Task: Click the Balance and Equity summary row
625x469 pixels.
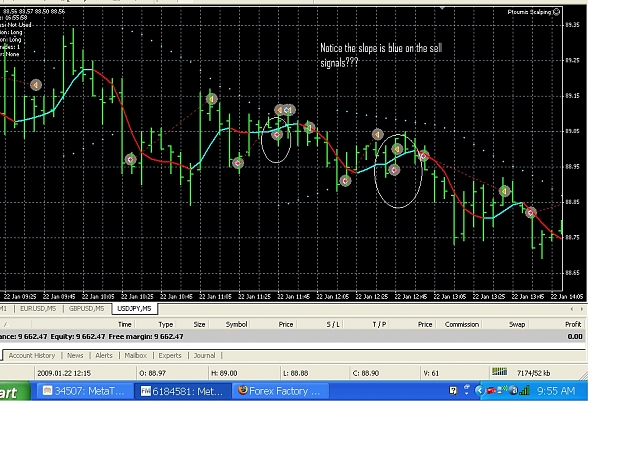Action: pyautogui.click(x=293, y=337)
